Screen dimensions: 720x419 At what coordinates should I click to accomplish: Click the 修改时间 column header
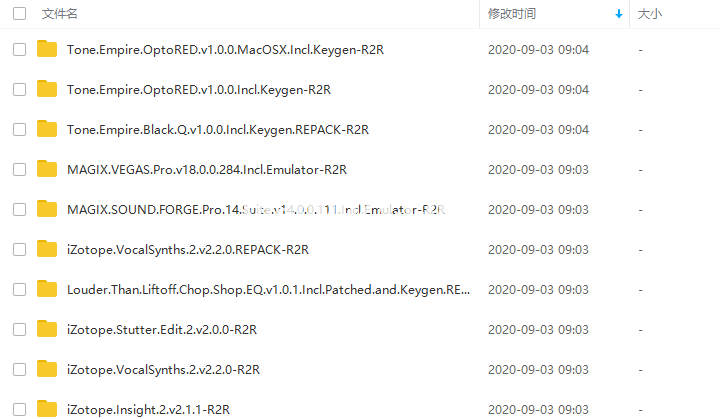(512, 14)
